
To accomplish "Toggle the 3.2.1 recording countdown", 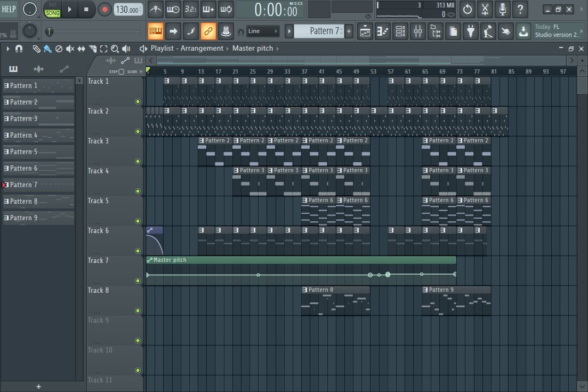I will (x=190, y=10).
